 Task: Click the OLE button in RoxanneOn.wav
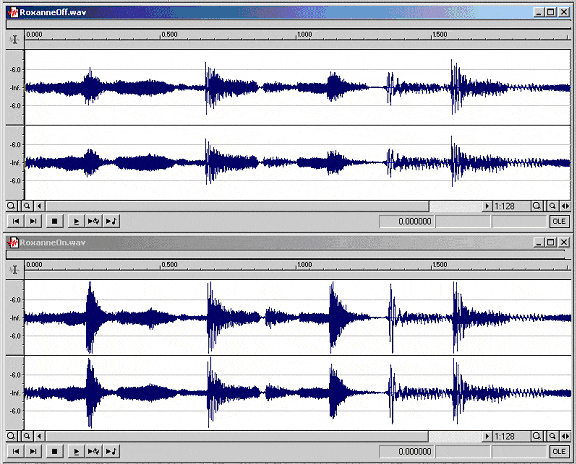[559, 451]
